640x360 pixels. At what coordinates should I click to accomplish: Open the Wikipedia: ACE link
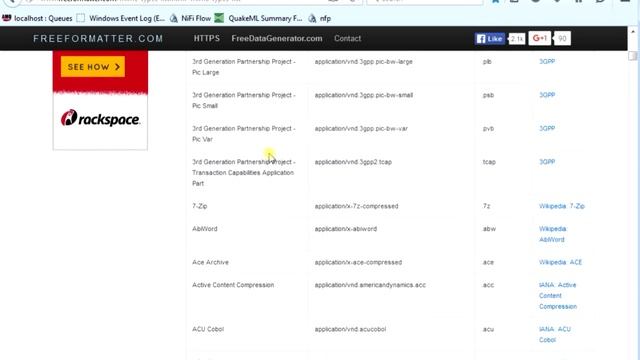point(560,262)
